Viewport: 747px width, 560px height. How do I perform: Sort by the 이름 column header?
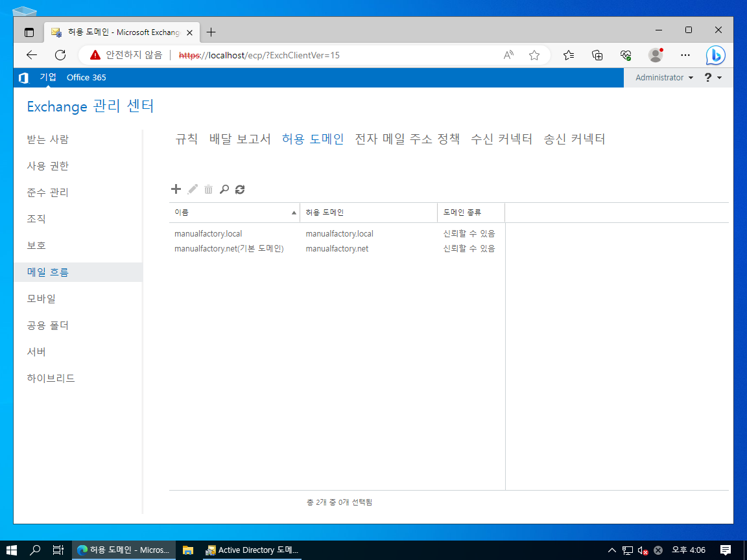pos(234,213)
